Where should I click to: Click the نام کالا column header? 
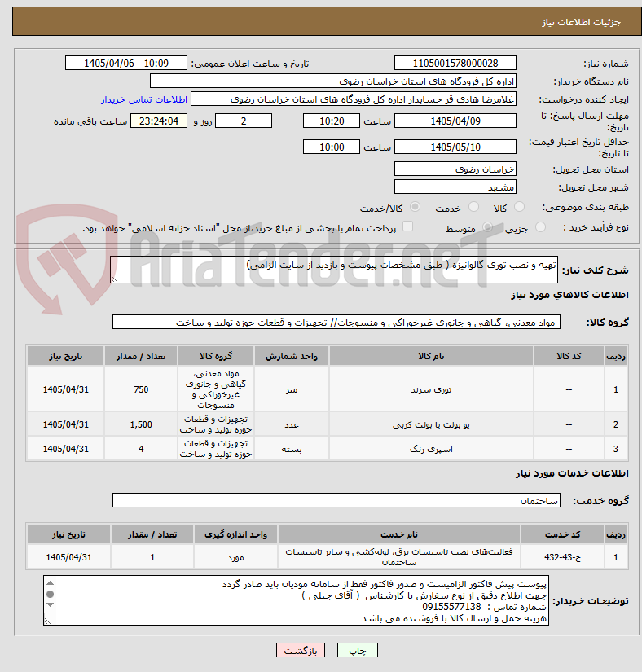[x=431, y=356]
